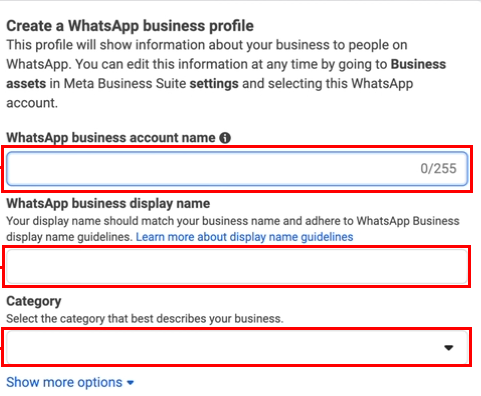Click the Create a WhatsApp business profile heading

point(130,26)
